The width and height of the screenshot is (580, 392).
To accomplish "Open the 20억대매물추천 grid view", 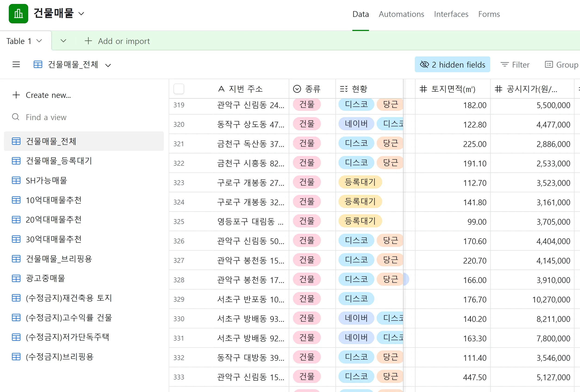I will (84, 220).
